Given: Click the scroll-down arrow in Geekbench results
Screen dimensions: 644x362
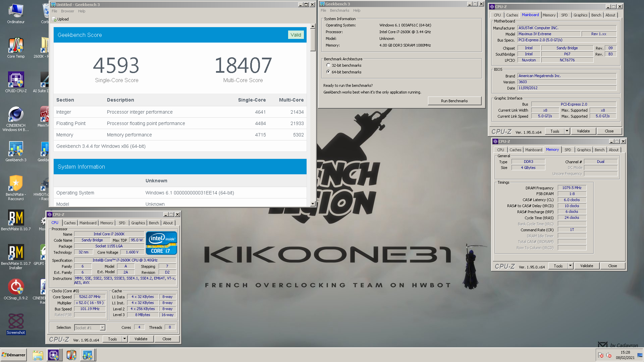Looking at the screenshot, I should coord(313,203).
